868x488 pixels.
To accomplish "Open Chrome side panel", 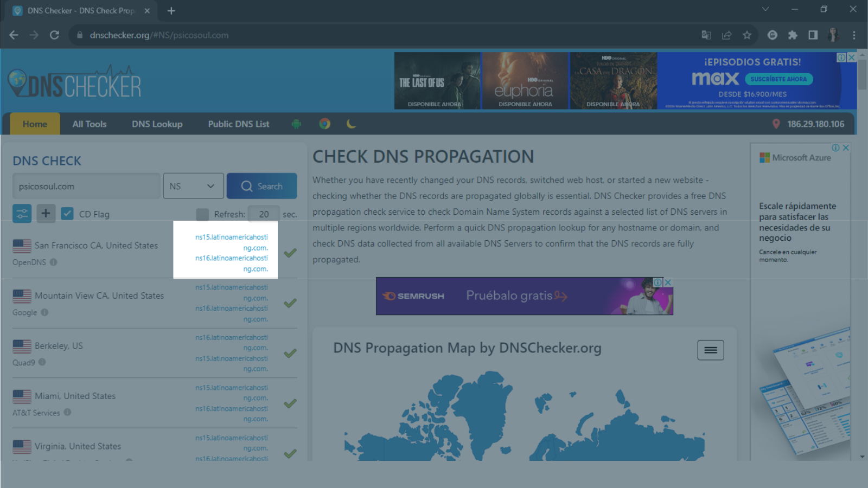I will click(813, 35).
